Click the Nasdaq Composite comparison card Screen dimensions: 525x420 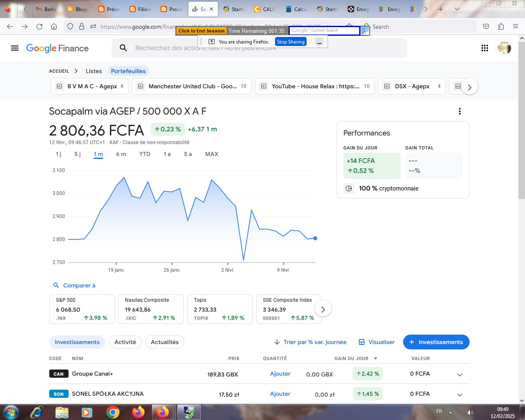[x=151, y=309]
